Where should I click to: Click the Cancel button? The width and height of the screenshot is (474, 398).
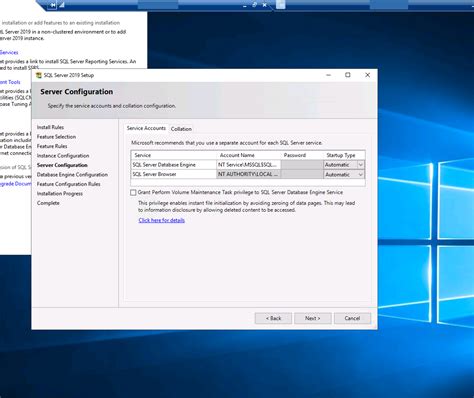(x=352, y=318)
